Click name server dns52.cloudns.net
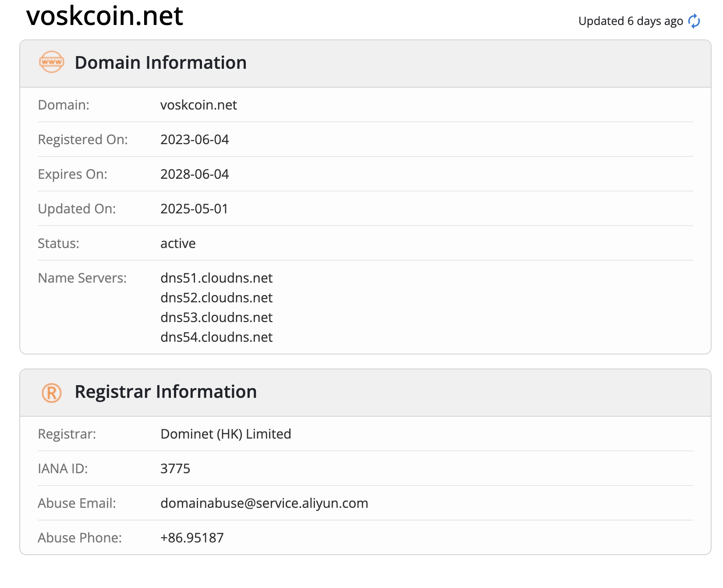The width and height of the screenshot is (723, 588). tap(216, 298)
